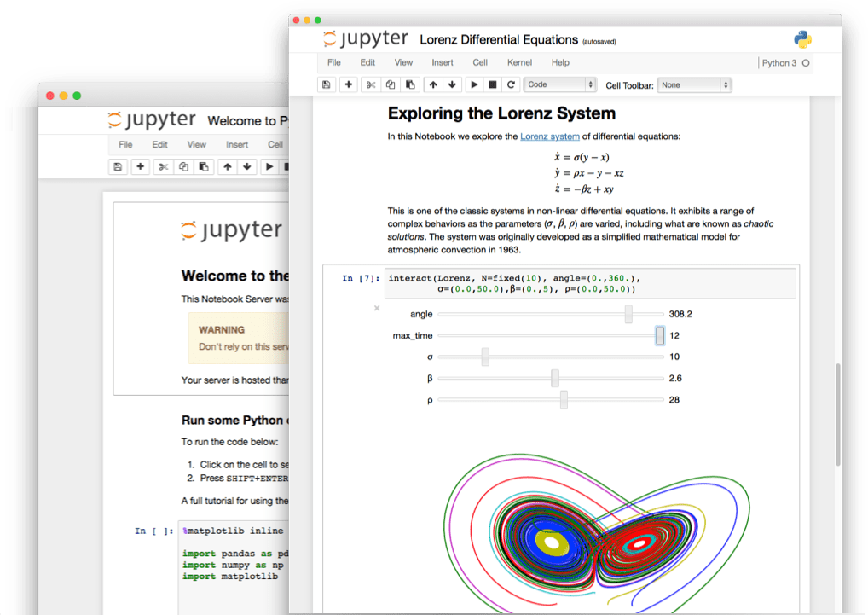Open the cell type dropdown showing Code
The height and width of the screenshot is (615, 868).
pos(559,84)
